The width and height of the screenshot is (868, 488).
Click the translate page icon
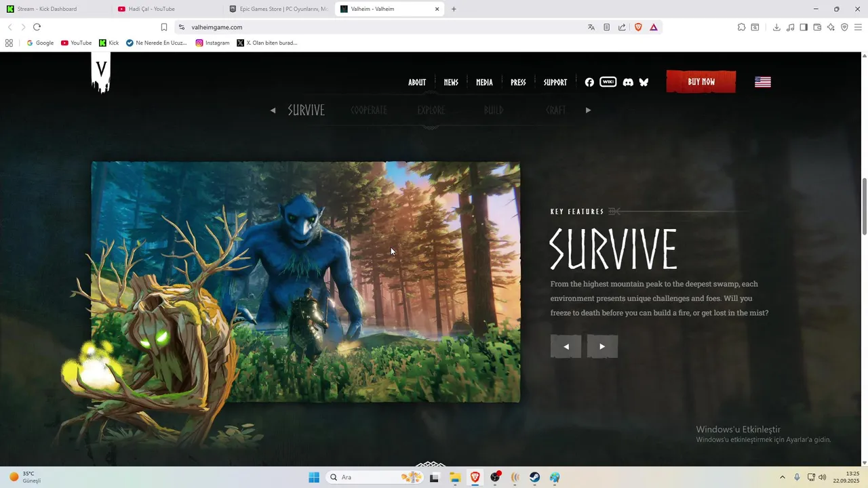[x=591, y=27]
